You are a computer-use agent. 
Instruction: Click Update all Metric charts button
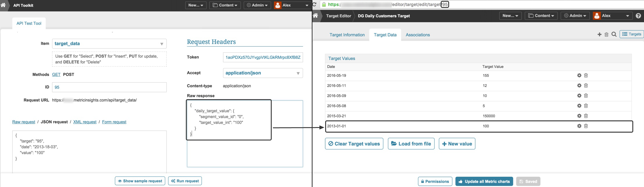[x=484, y=181]
